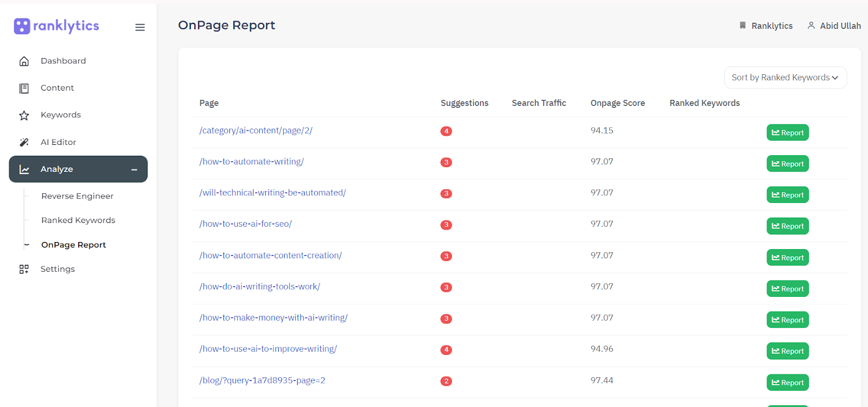Click Report for /blog/?query-1a7d8935-page=2
Screen dimensions: 868x407
pyautogui.click(x=788, y=383)
